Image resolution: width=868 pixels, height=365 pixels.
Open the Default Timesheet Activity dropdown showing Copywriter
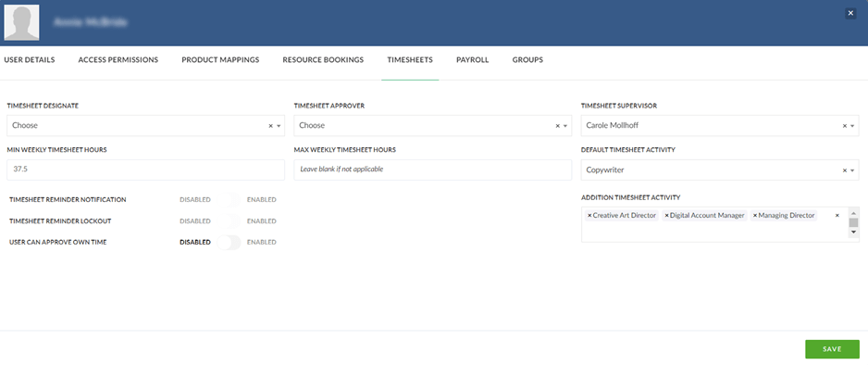click(x=720, y=170)
